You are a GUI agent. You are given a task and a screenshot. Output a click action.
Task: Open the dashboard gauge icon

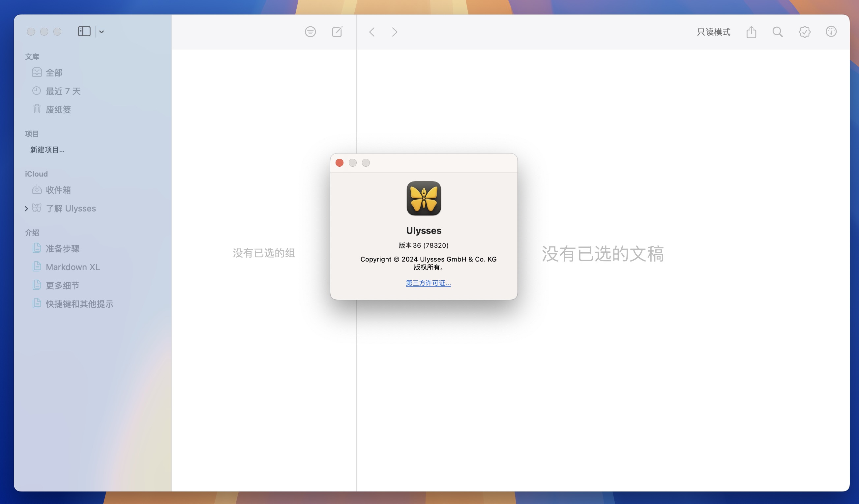pyautogui.click(x=831, y=32)
